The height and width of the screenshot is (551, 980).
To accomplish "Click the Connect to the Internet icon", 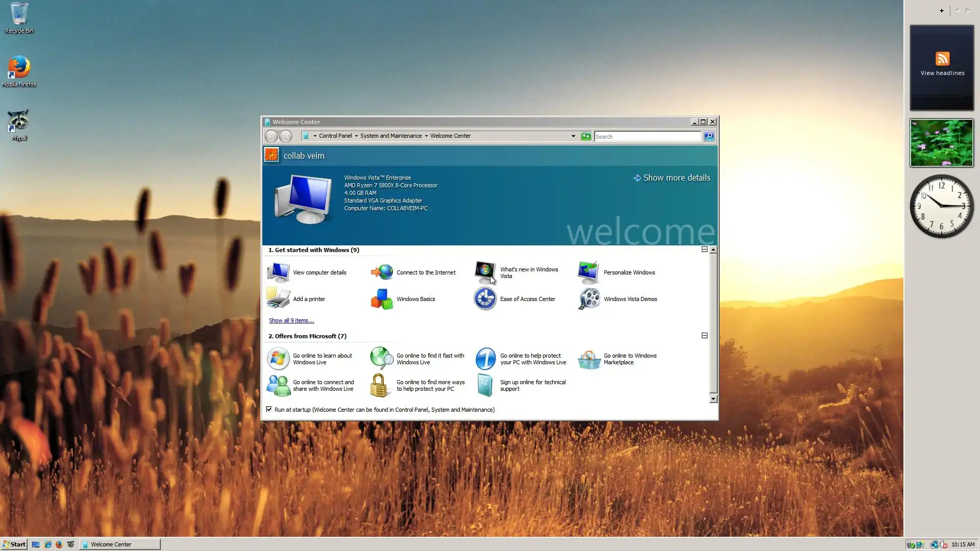I will (382, 272).
